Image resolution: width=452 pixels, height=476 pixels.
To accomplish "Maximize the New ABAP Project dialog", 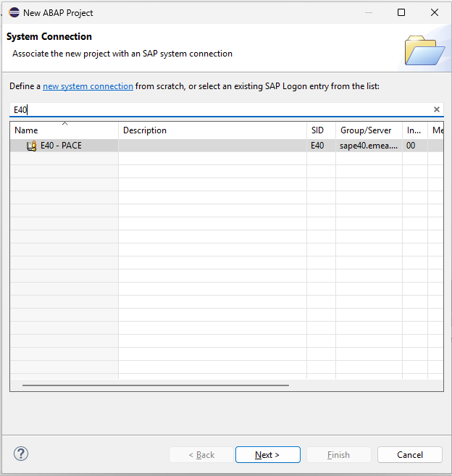I will click(401, 12).
